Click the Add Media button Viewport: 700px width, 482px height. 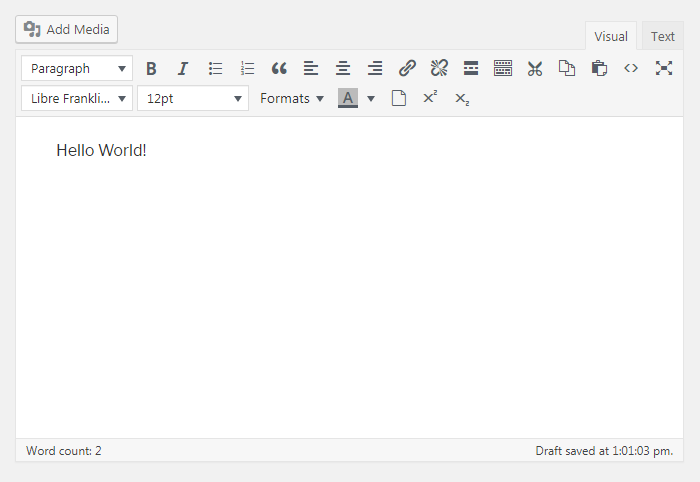[67, 29]
